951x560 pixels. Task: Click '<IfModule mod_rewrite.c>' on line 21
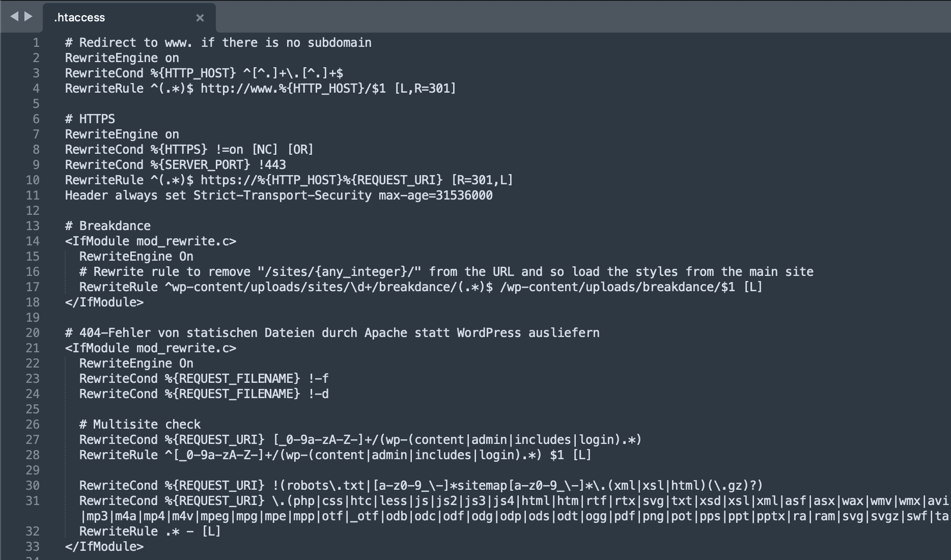click(151, 348)
